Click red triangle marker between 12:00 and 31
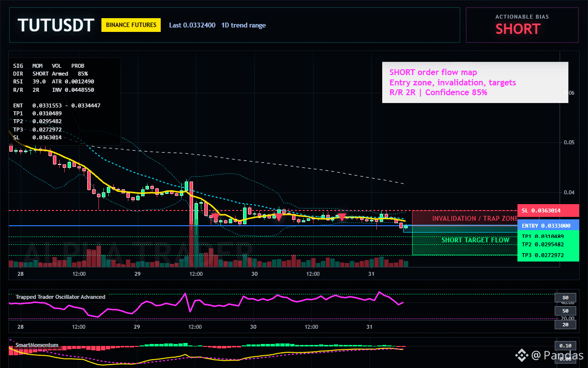The height and width of the screenshot is (368, 588). coord(342,216)
